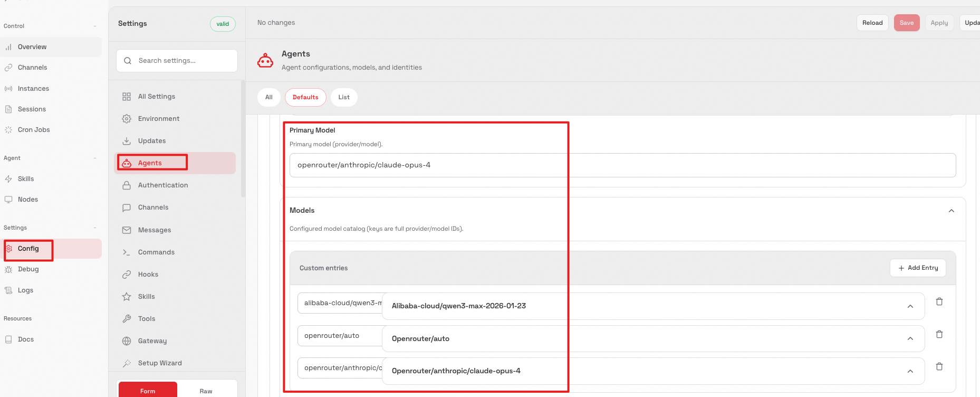Collapse the Agent sidebar group
Viewport: 980px width, 397px height.
click(x=95, y=158)
